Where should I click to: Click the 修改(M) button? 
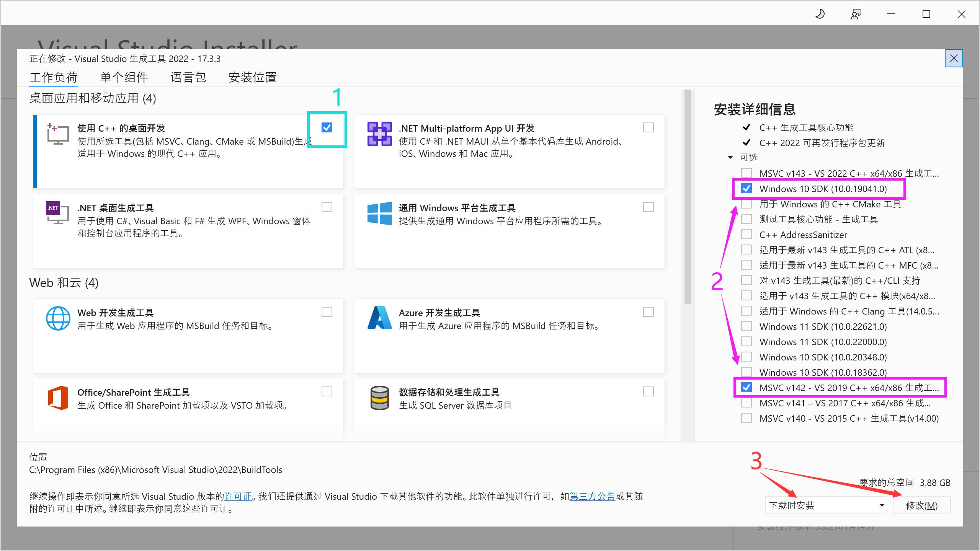[x=922, y=505]
